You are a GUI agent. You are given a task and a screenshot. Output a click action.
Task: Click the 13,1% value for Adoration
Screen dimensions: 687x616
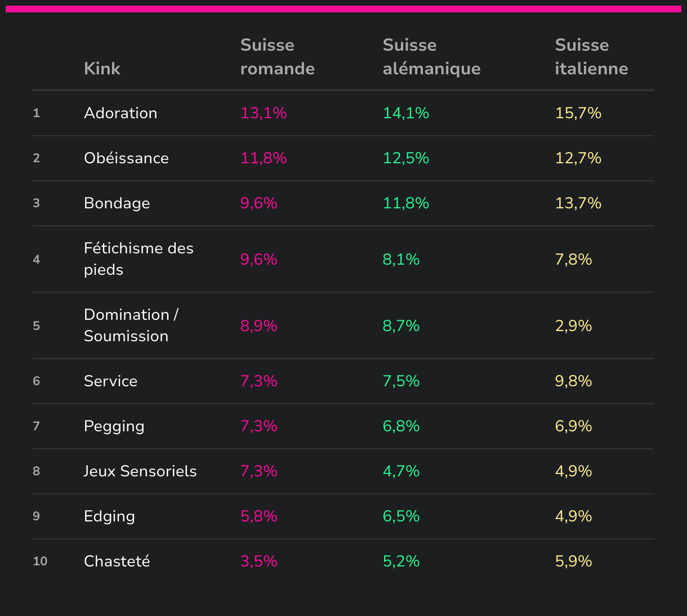pos(264,113)
